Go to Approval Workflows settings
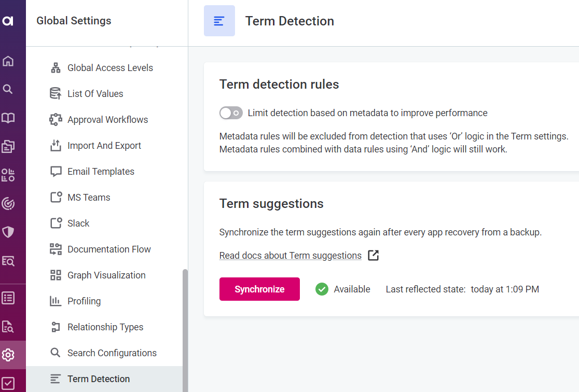Screen dimensions: 579x392 coord(107,120)
